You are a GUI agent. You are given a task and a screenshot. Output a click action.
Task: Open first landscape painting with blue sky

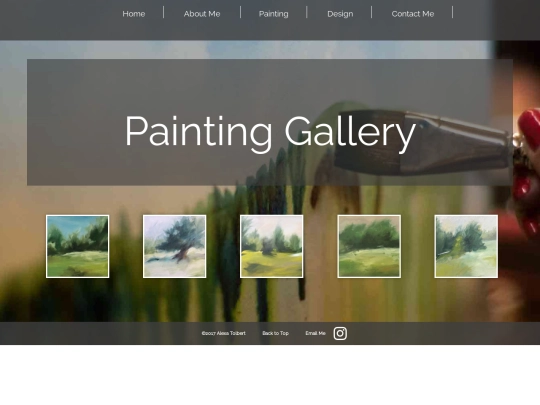pos(77,246)
